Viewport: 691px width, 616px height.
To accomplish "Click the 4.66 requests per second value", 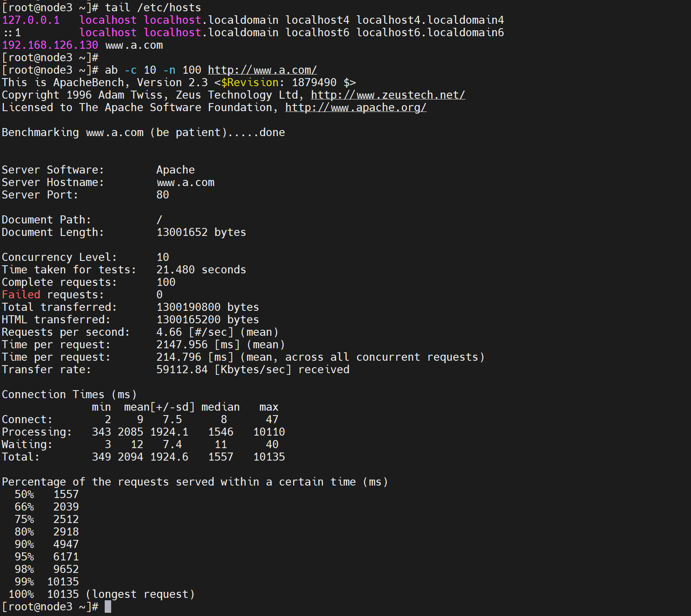I will click(169, 332).
